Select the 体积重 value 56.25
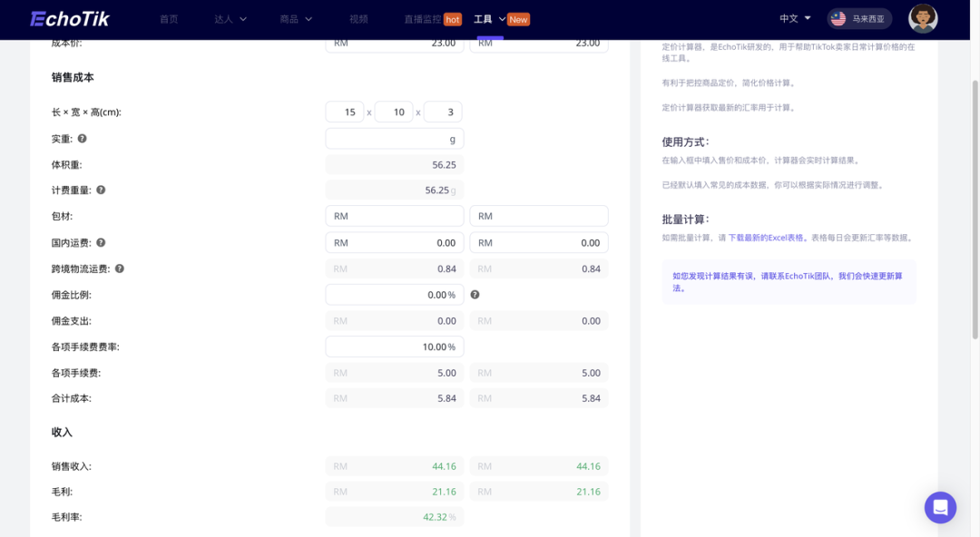Screen dimensions: 980x537 point(444,165)
